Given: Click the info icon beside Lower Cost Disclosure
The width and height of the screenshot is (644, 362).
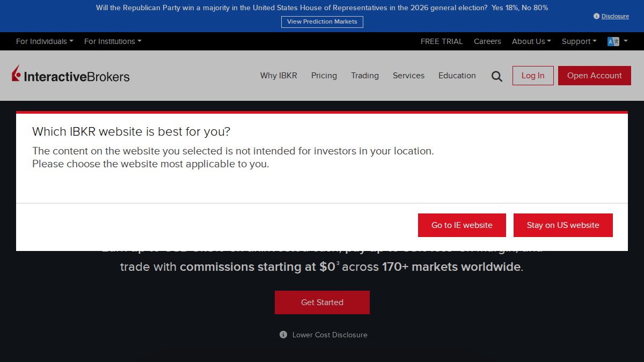Looking at the screenshot, I should 283,335.
